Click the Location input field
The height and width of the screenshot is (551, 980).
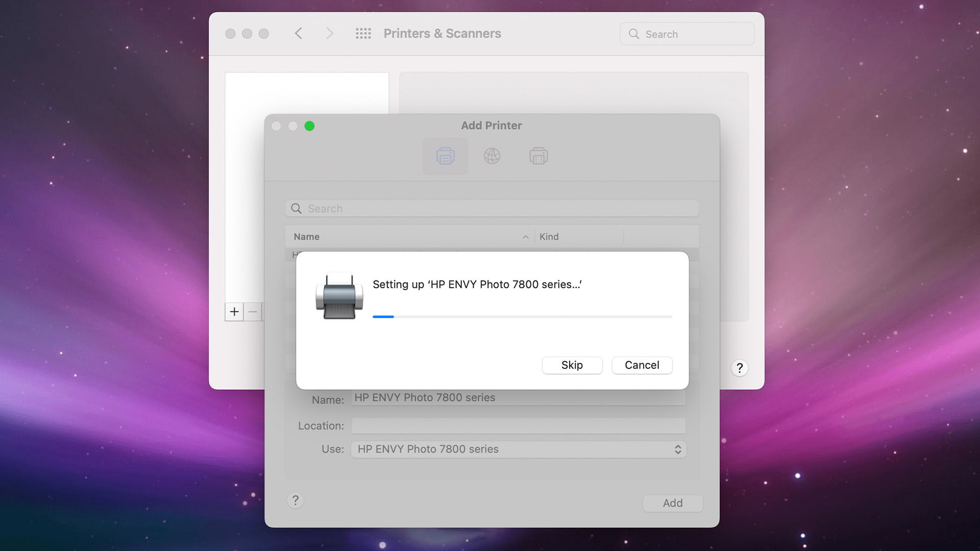(518, 424)
